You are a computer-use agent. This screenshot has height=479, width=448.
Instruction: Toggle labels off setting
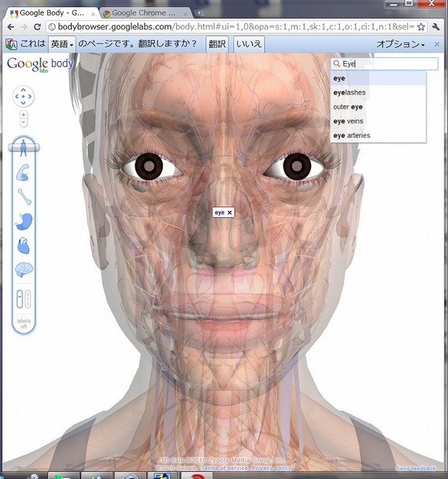(24, 324)
